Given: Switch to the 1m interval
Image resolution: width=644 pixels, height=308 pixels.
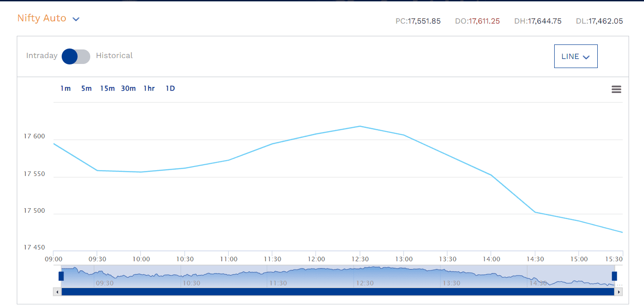Looking at the screenshot, I should click(66, 88).
